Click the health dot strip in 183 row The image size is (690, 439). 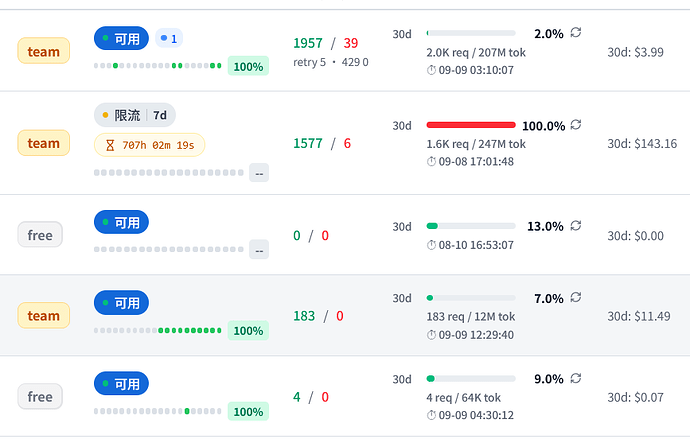coord(158,330)
